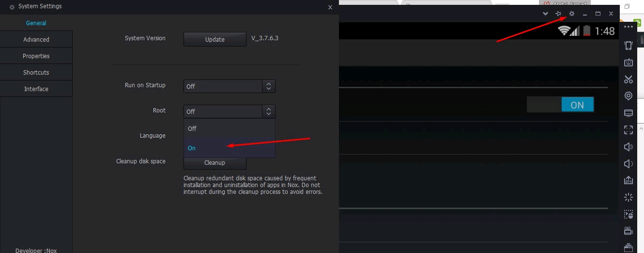Open Nox system settings gear icon

[x=572, y=14]
